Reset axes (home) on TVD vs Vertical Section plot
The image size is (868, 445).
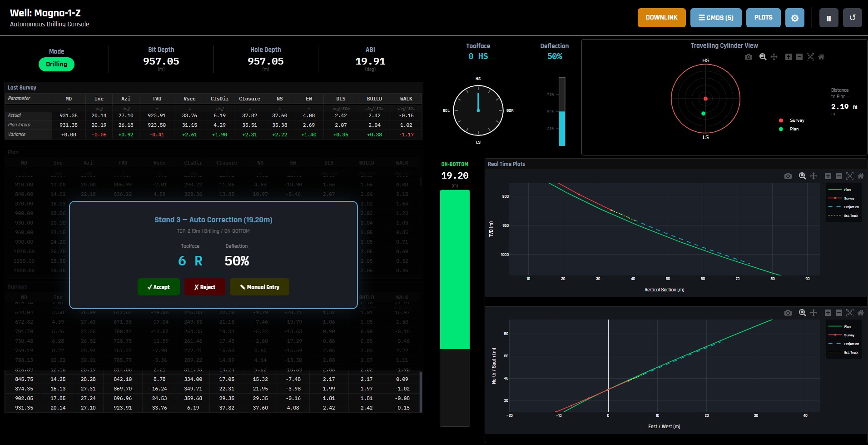[861, 176]
